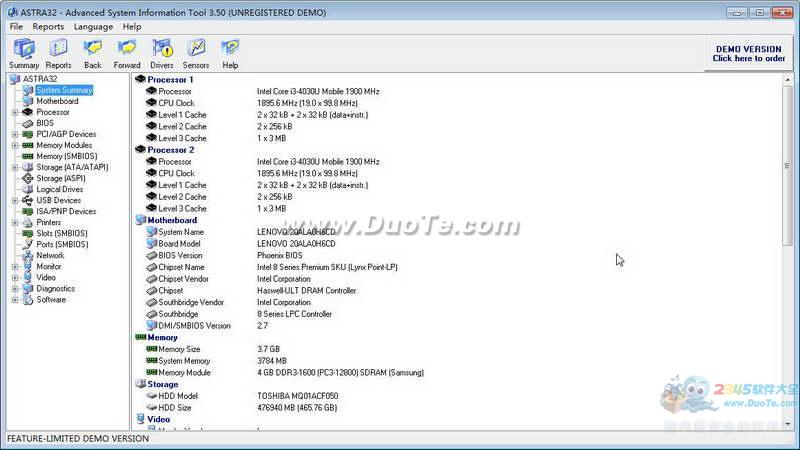
Task: Expand the Software tree node
Action: 15,300
